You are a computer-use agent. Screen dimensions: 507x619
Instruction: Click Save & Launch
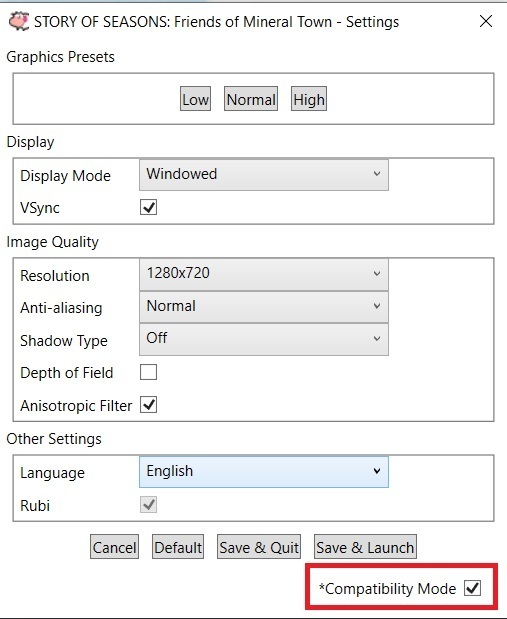pyautogui.click(x=365, y=547)
